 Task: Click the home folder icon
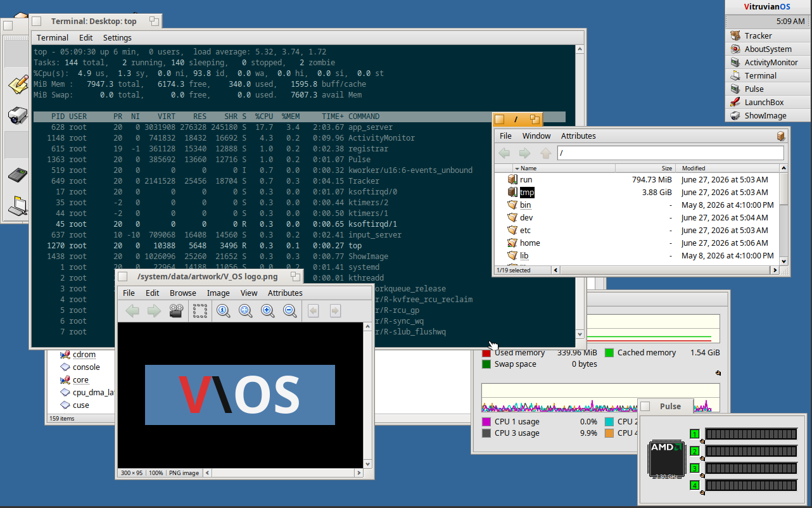[x=512, y=243]
